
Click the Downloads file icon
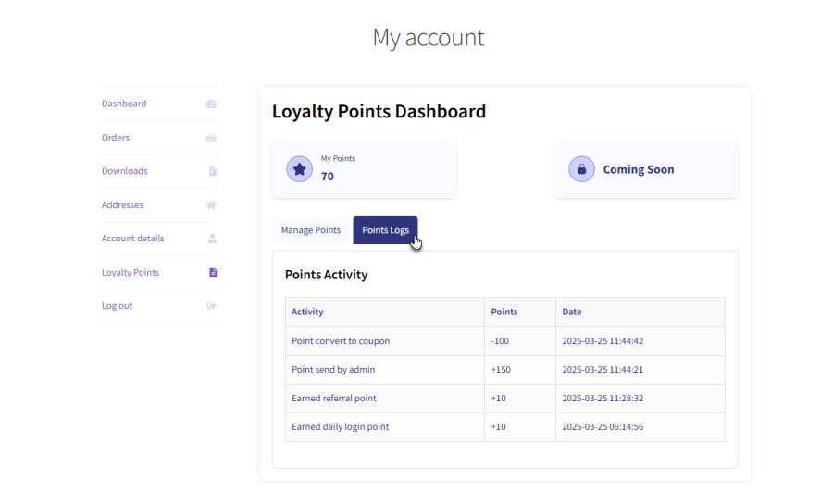tap(213, 171)
